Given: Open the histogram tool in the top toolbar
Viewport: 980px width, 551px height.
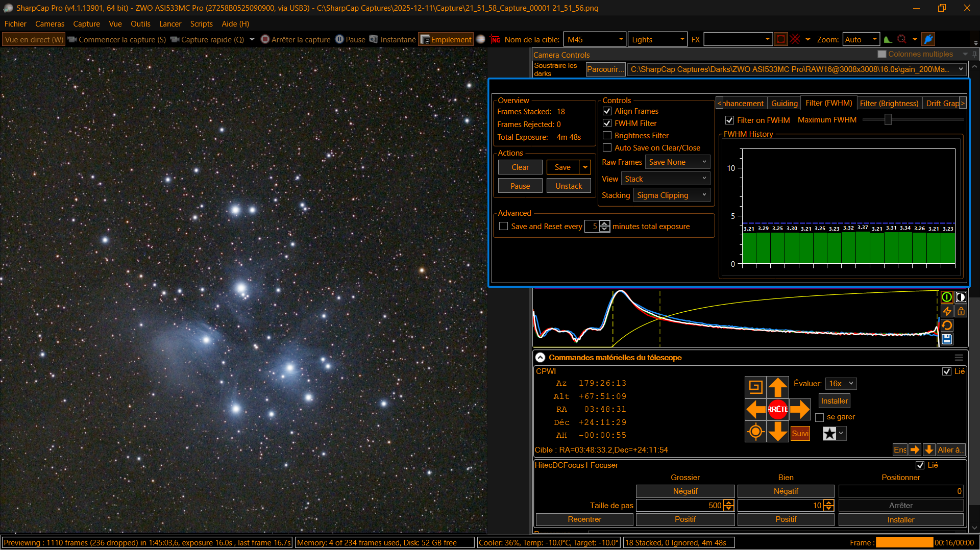Looking at the screenshot, I should pos(888,39).
